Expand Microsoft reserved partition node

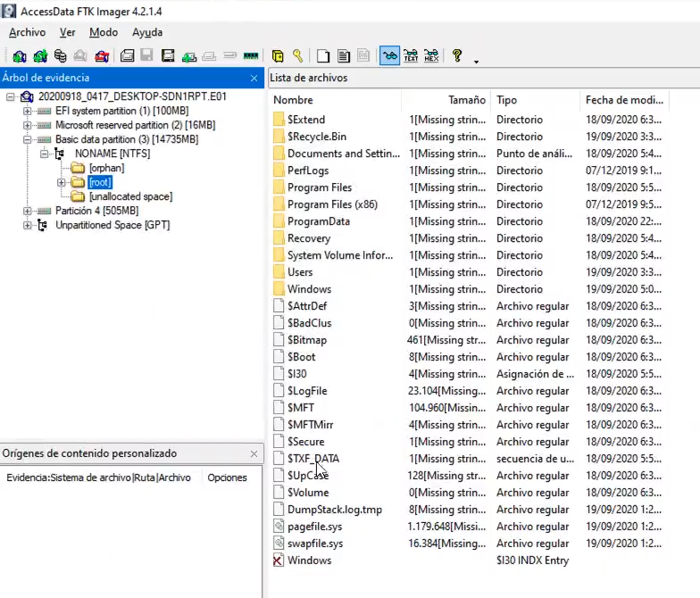pyautogui.click(x=27, y=125)
